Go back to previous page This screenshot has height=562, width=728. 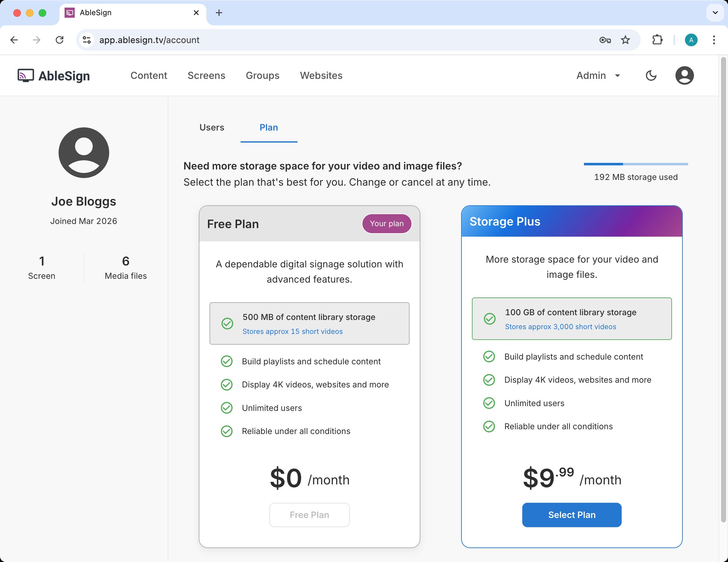[x=14, y=40]
